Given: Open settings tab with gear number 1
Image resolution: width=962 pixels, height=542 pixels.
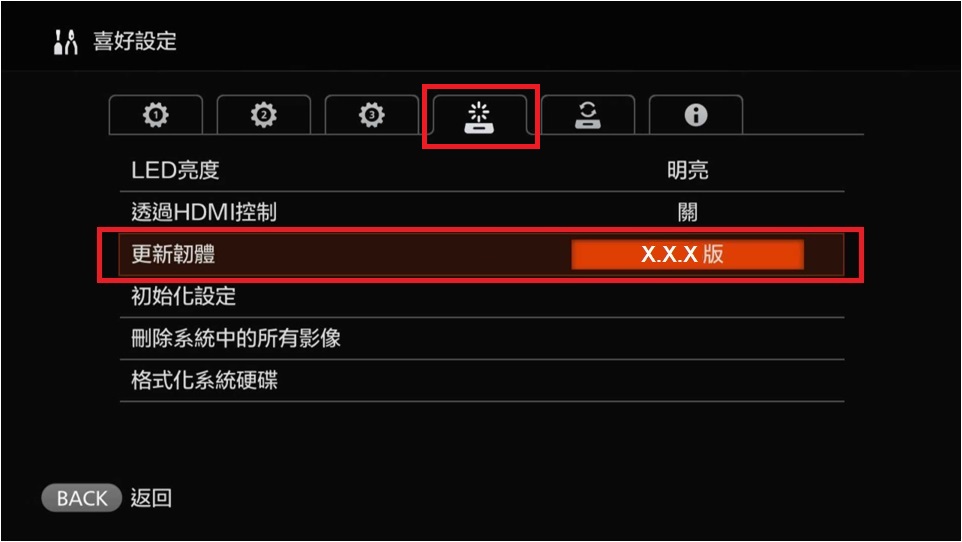Looking at the screenshot, I should (156, 115).
